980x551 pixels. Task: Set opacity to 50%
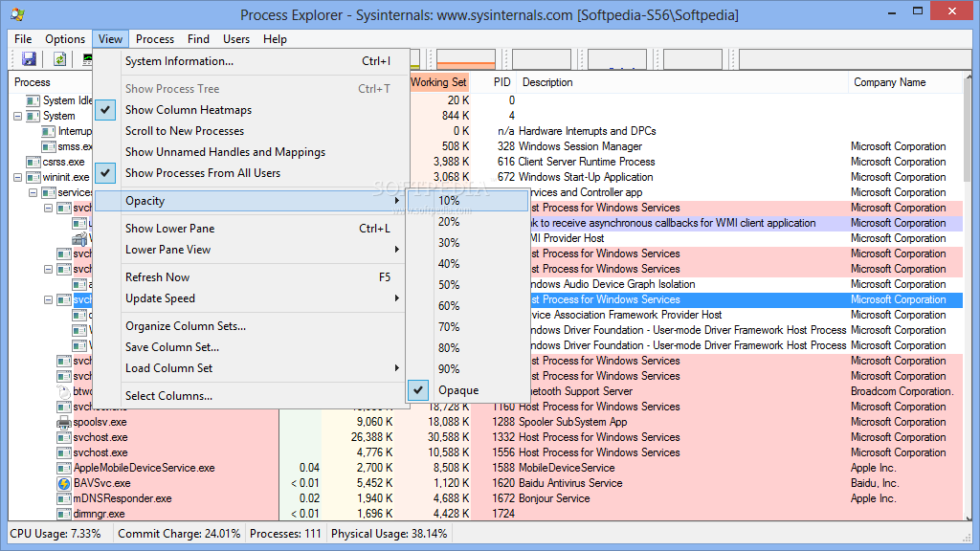click(468, 285)
